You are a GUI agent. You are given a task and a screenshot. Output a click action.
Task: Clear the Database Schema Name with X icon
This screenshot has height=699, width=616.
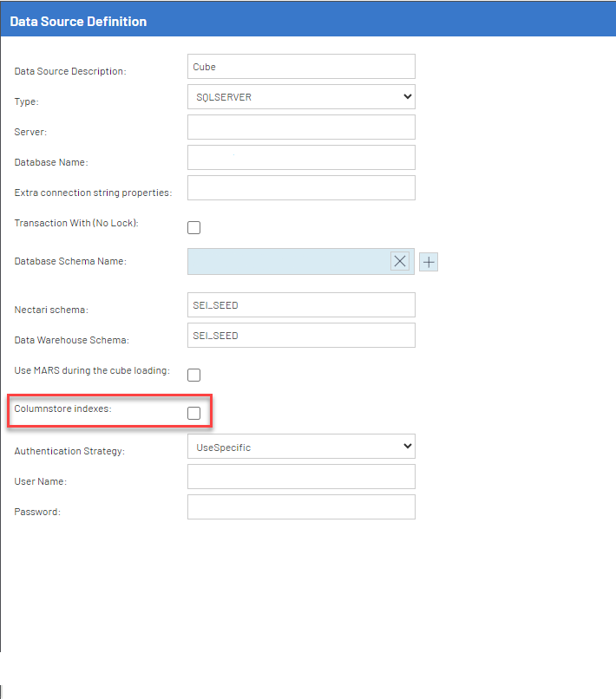pos(400,262)
